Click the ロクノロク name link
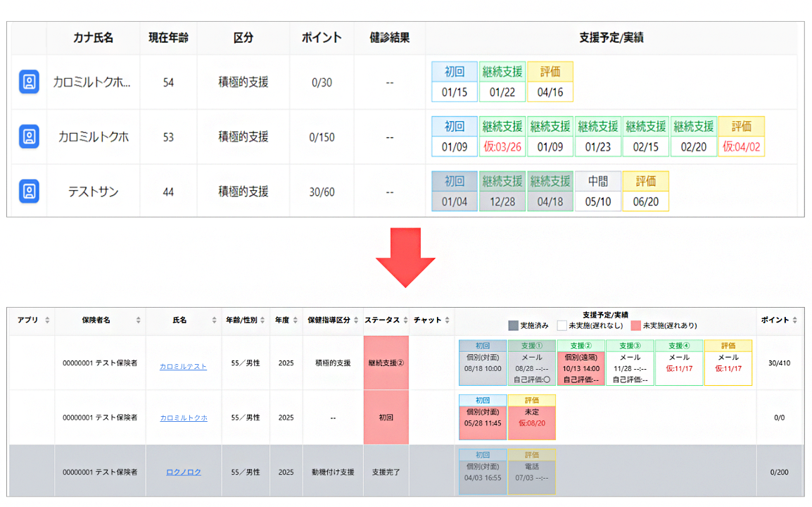 [184, 472]
